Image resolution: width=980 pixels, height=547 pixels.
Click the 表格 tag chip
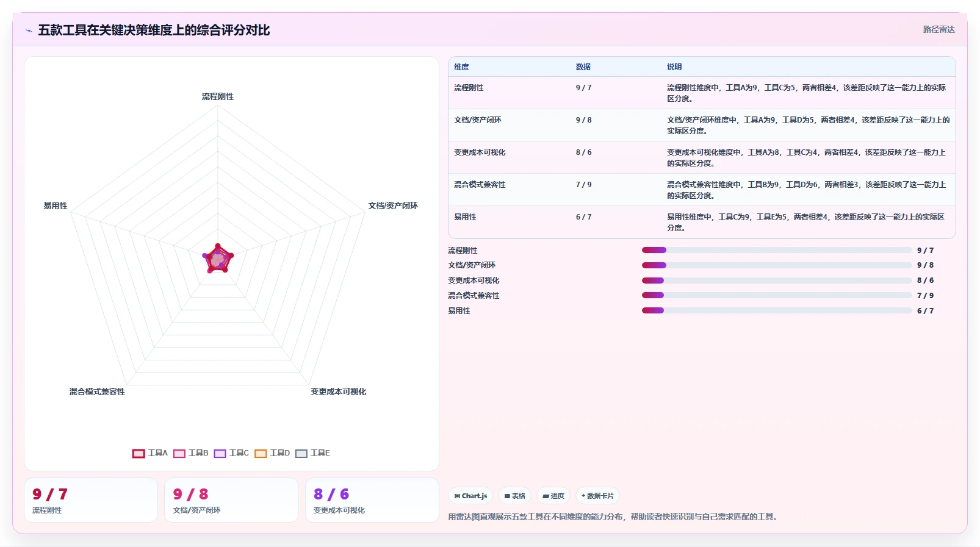click(515, 496)
